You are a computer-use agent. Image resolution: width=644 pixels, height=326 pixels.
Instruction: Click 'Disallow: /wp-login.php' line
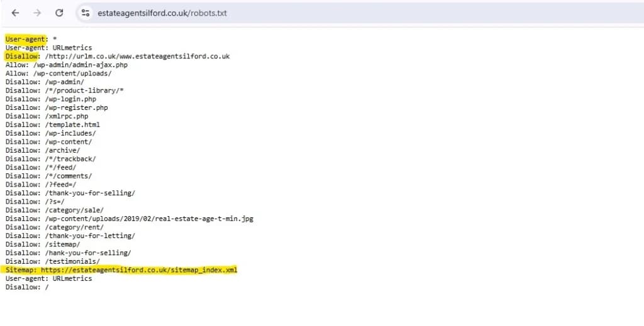click(x=50, y=99)
